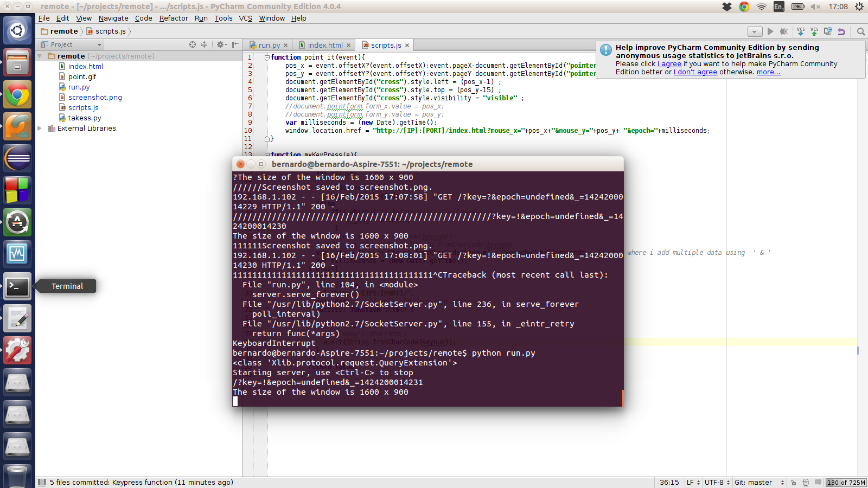Open Show History clock icon in toolbar
Screen dimensions: 868x488
click(x=828, y=31)
